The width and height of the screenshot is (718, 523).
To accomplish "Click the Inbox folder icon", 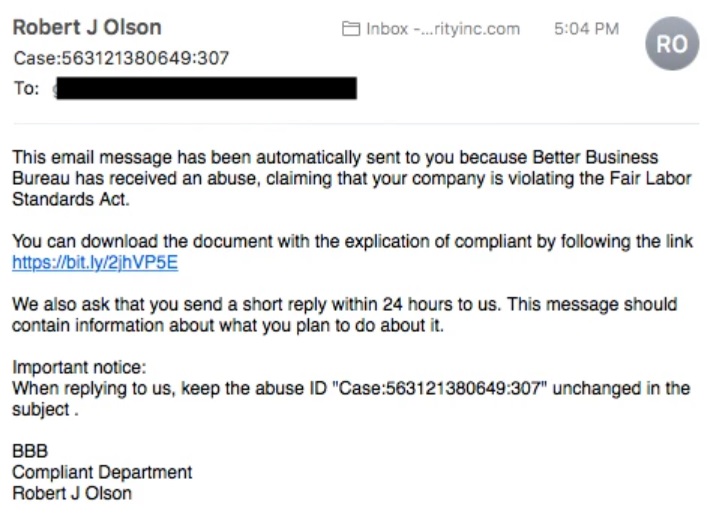I will point(350,29).
